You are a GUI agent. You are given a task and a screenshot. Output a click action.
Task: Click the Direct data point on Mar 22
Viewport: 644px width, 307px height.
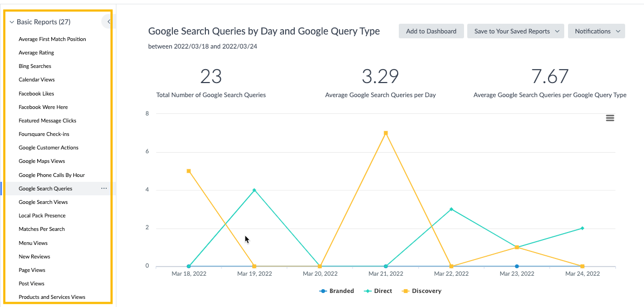click(x=452, y=209)
